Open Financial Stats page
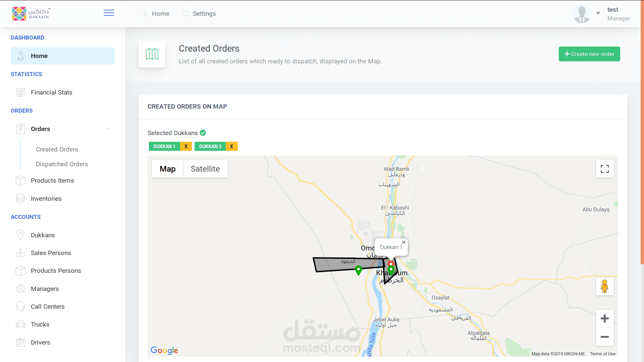644x362 pixels. pos(51,93)
